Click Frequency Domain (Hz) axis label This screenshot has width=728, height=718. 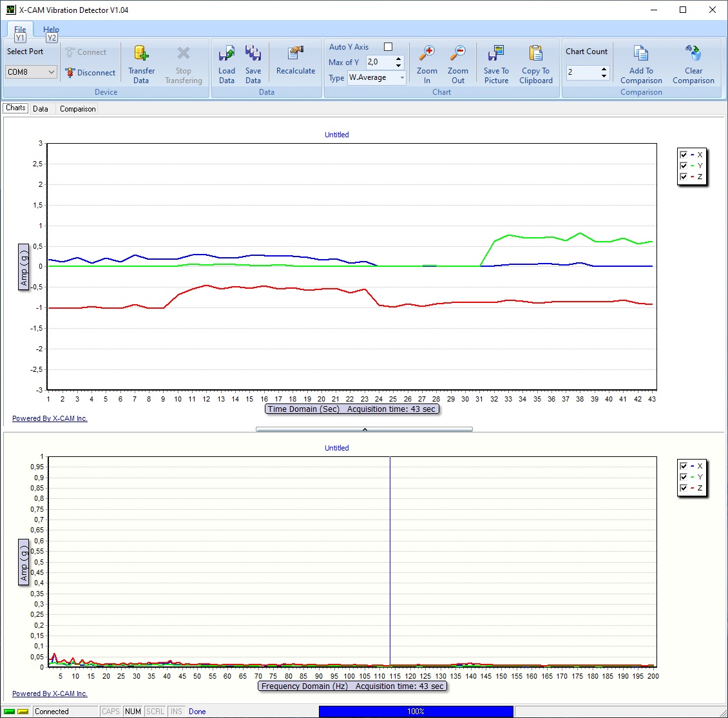pos(352,686)
